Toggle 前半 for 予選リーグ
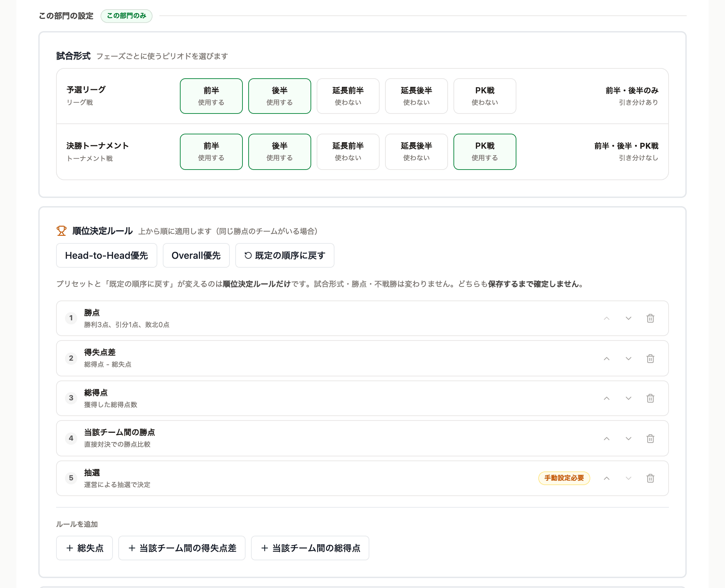 pyautogui.click(x=211, y=96)
